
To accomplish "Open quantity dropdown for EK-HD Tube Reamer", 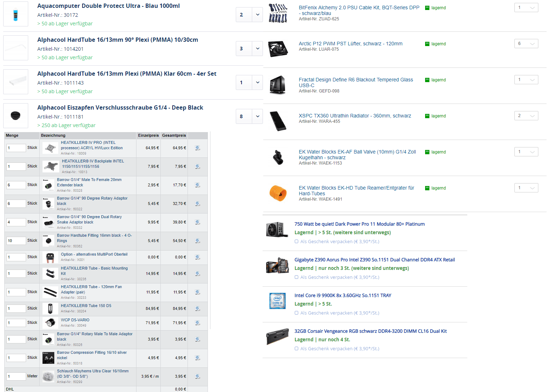I will 526,188.
